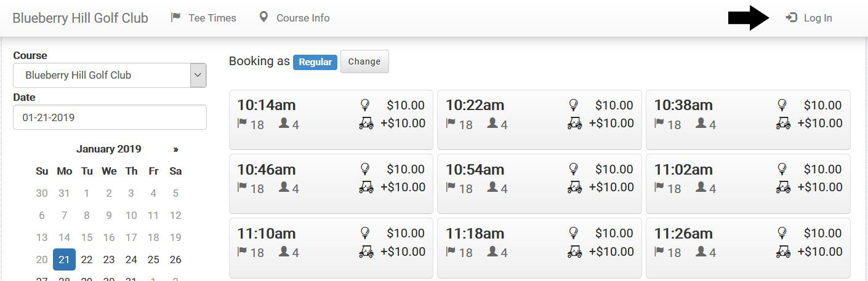868x281 pixels.
Task: Click the golf cart icon on 11:26am card
Action: click(783, 251)
